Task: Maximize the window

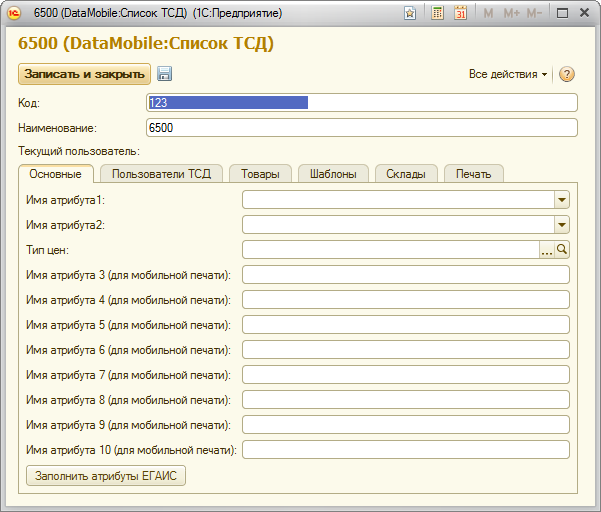Action: click(562, 13)
